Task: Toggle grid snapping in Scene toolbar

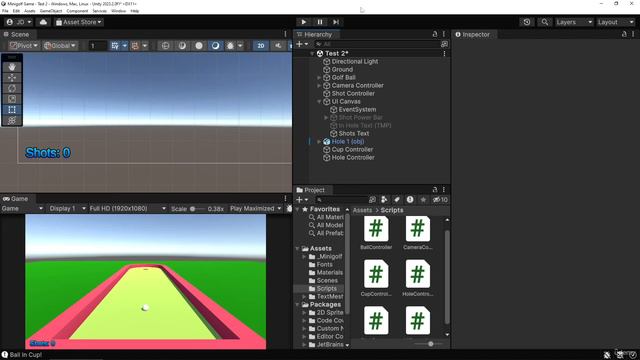Action: [x=135, y=46]
